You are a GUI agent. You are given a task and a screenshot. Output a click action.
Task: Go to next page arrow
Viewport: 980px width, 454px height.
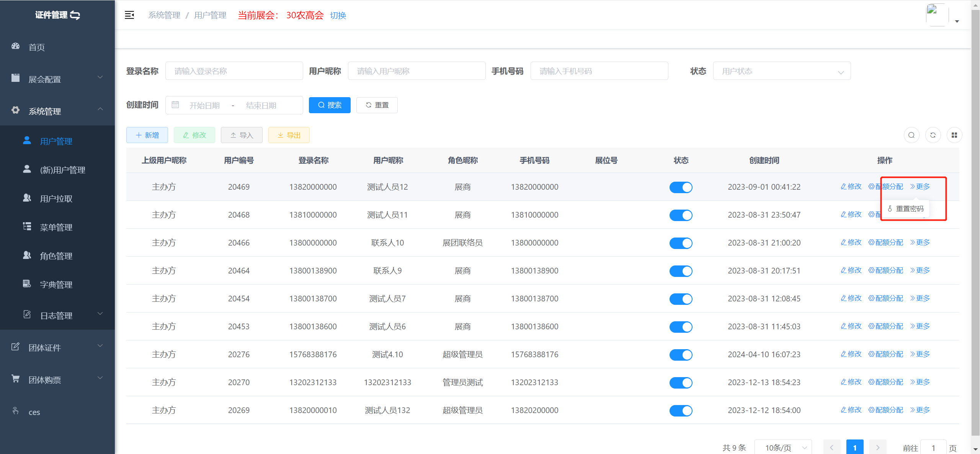[x=878, y=447]
